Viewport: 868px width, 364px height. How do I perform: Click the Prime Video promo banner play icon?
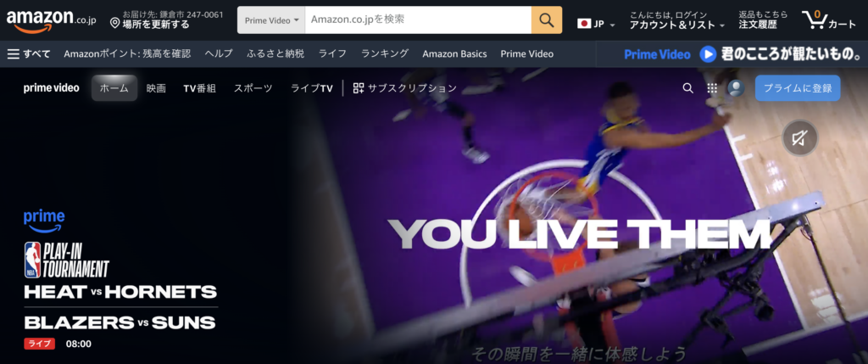(709, 53)
